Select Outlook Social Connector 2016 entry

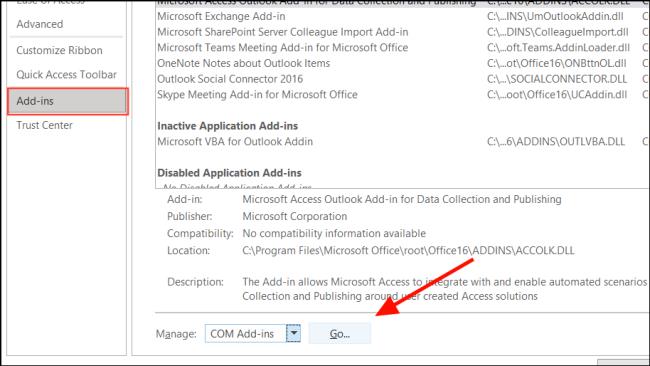pos(230,79)
